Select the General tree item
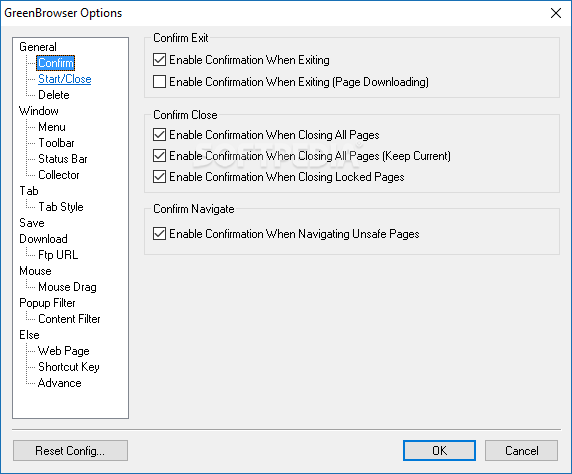This screenshot has height=474, width=572. (38, 47)
